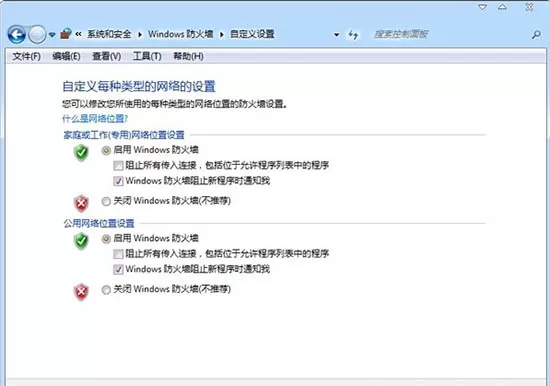Screen dimensions: 550x386
Task: Open the recent pages dropdown arrow
Action: 52,34
